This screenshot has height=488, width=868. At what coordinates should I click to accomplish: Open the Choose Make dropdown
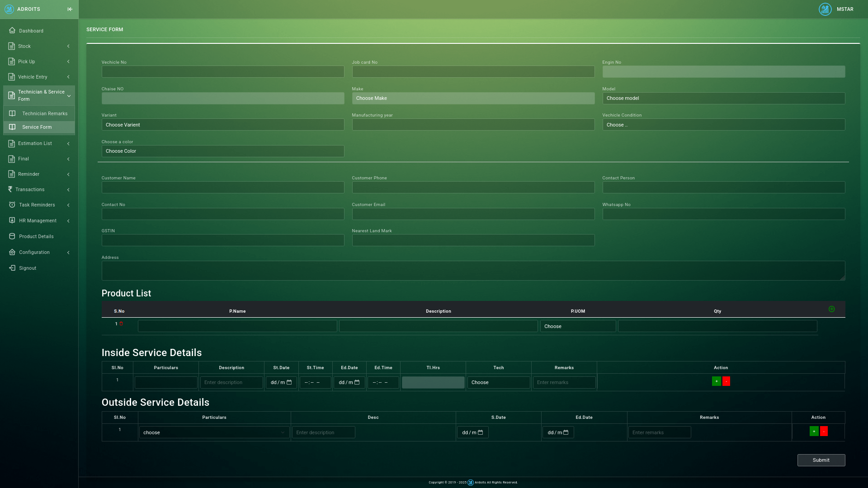pyautogui.click(x=473, y=98)
